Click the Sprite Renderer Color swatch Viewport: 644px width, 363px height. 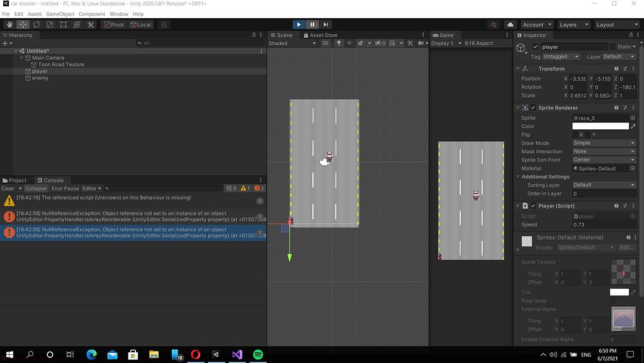coord(601,126)
